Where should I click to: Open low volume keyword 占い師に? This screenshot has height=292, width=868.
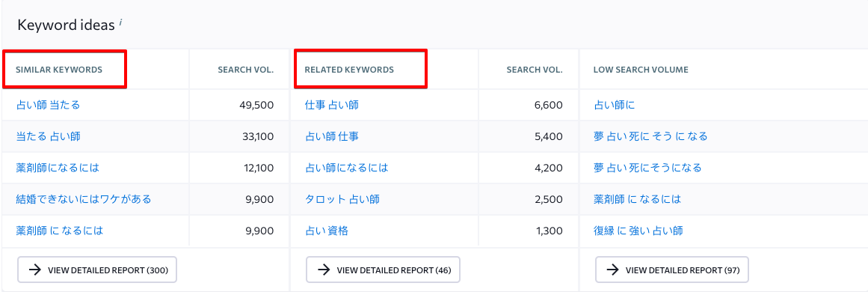pos(615,105)
